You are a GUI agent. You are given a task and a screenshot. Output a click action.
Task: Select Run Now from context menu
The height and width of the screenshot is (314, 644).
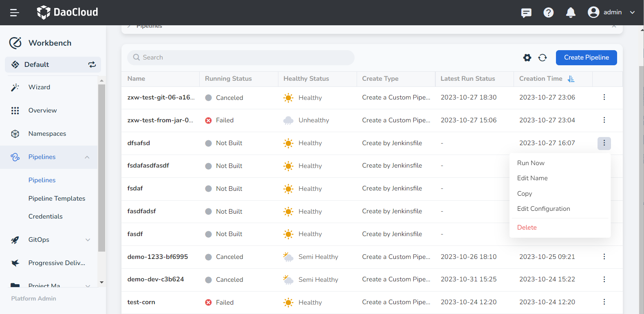tap(531, 163)
